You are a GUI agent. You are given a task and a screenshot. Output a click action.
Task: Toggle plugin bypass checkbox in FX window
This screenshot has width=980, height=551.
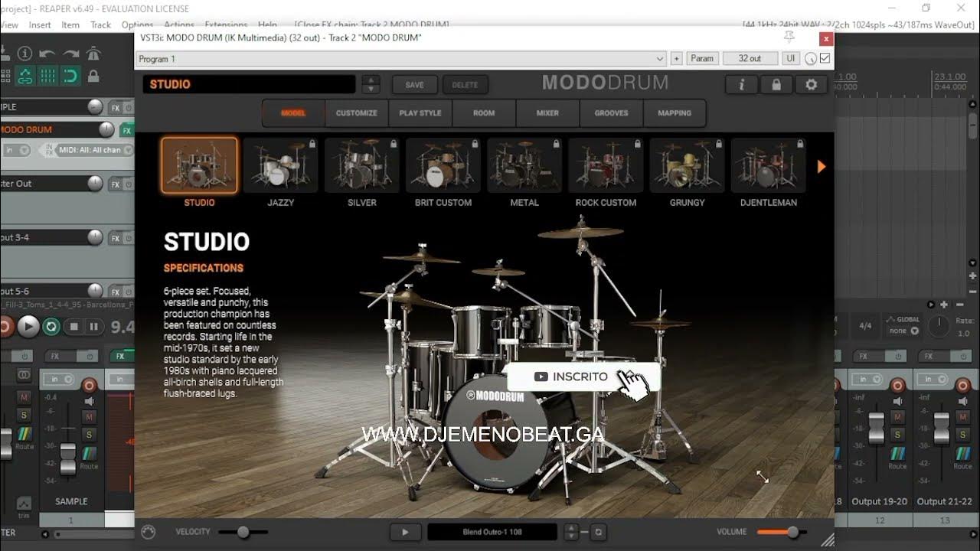coord(825,58)
